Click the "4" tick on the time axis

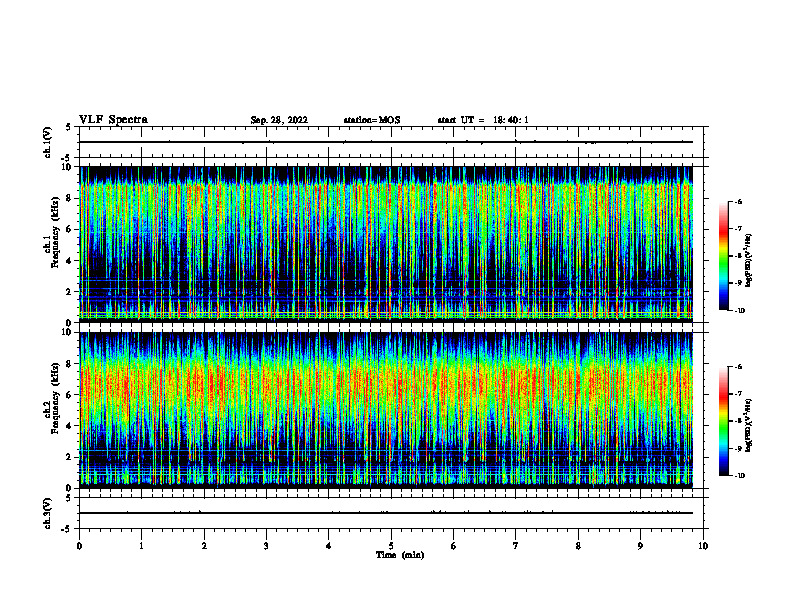tap(329, 546)
